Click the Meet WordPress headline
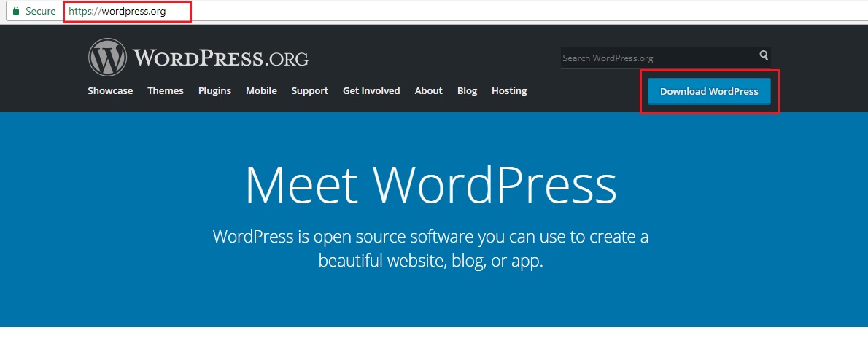The width and height of the screenshot is (868, 338). tap(430, 184)
